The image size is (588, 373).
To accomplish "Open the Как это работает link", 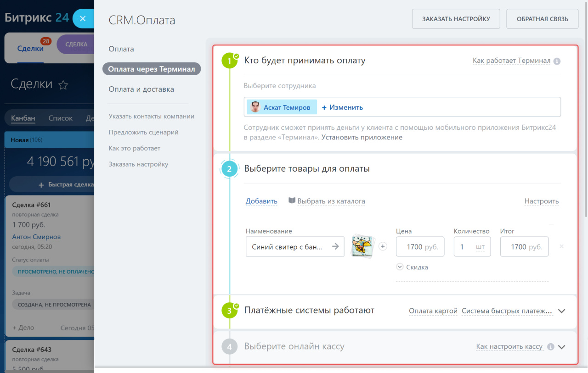I will pyautogui.click(x=135, y=149).
